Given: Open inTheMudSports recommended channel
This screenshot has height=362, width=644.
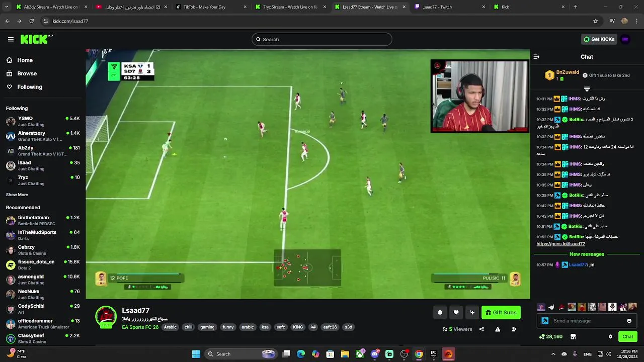Looking at the screenshot, I should coord(43,235).
